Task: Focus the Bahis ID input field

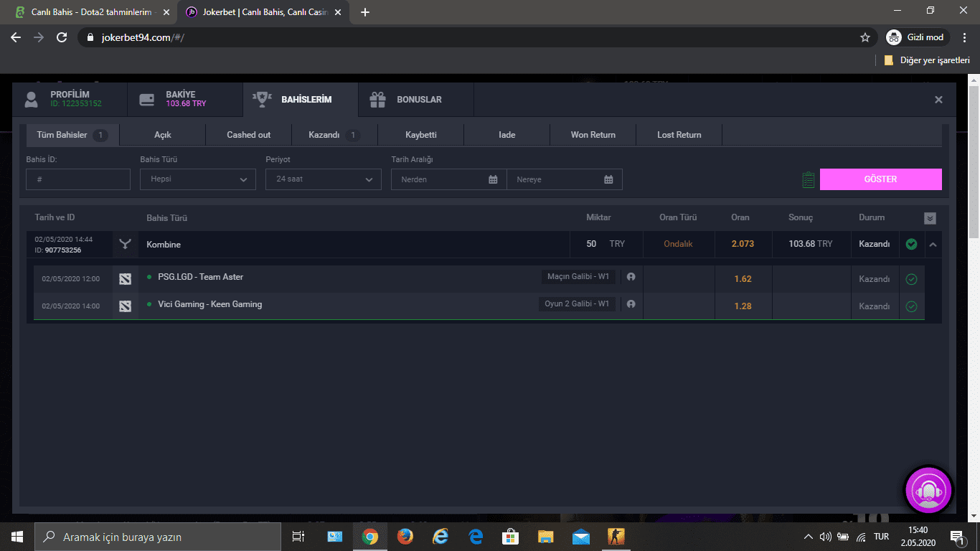Action: (x=78, y=179)
